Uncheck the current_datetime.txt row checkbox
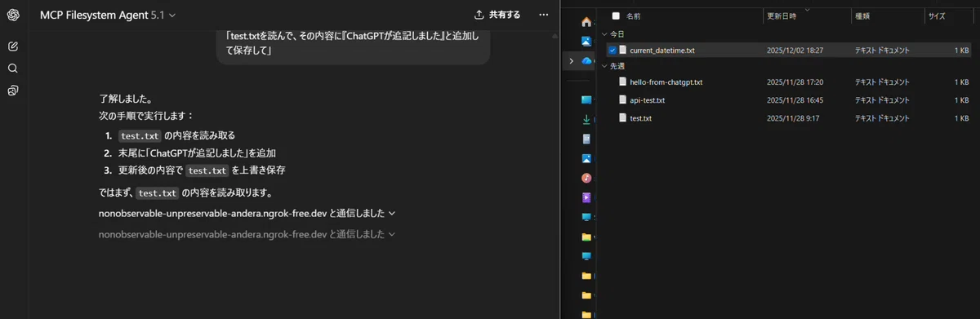 (612, 51)
